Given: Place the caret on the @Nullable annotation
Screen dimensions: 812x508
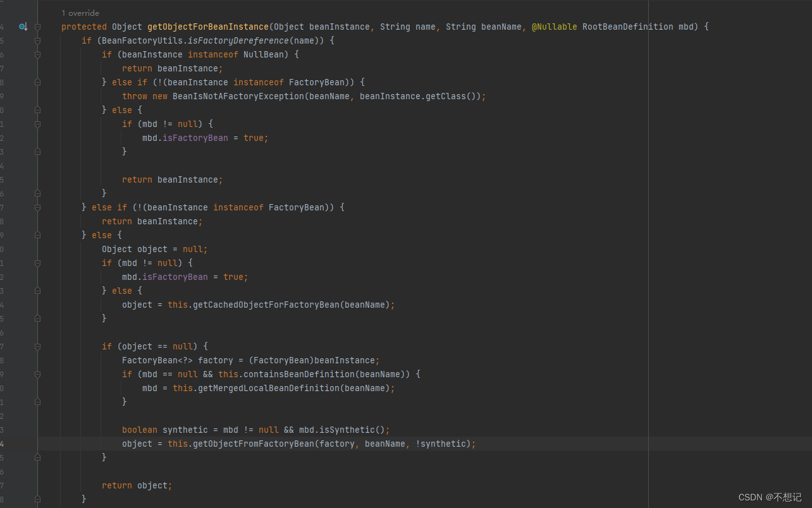Looking at the screenshot, I should coord(555,27).
